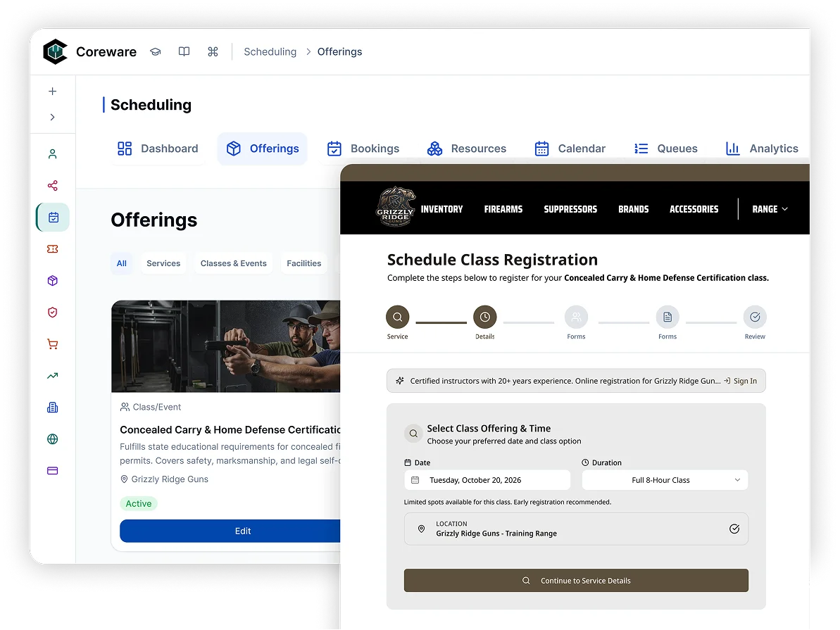The height and width of the screenshot is (630, 840).
Task: Open the shield check icon in sidebar
Action: (53, 313)
